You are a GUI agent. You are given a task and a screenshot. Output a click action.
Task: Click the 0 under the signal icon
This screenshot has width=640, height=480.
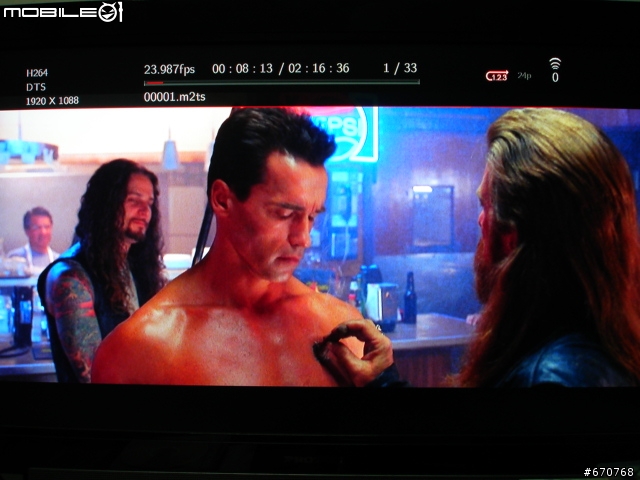coord(555,77)
